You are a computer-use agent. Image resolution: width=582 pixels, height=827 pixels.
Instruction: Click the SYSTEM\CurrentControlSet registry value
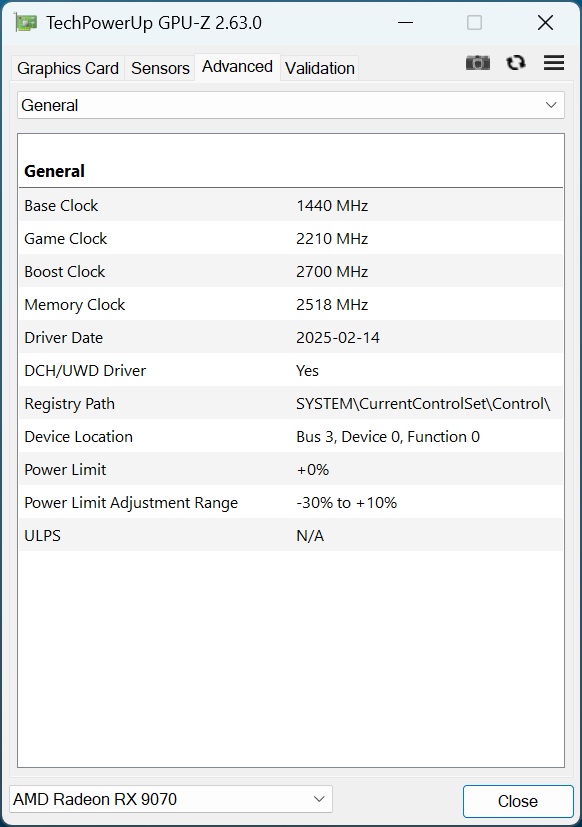click(x=423, y=404)
